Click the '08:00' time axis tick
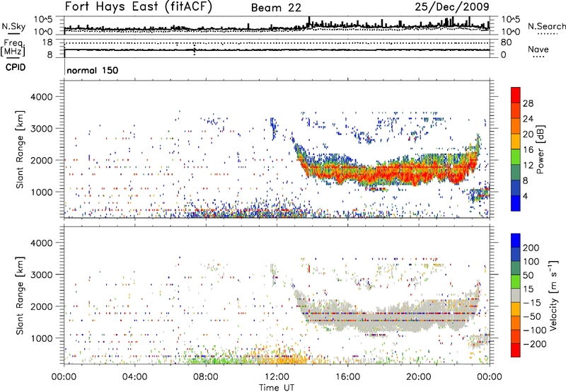This screenshot has width=566, height=392. pos(206,377)
